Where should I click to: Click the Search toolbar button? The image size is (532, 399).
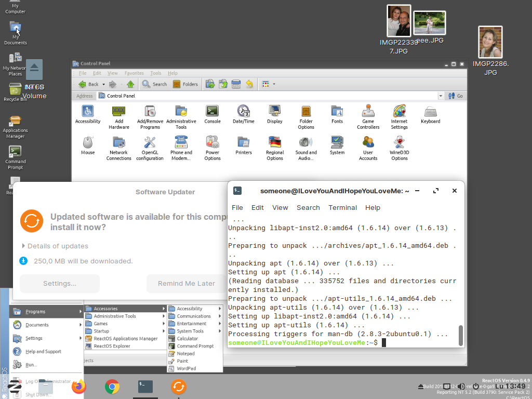pyautogui.click(x=154, y=84)
